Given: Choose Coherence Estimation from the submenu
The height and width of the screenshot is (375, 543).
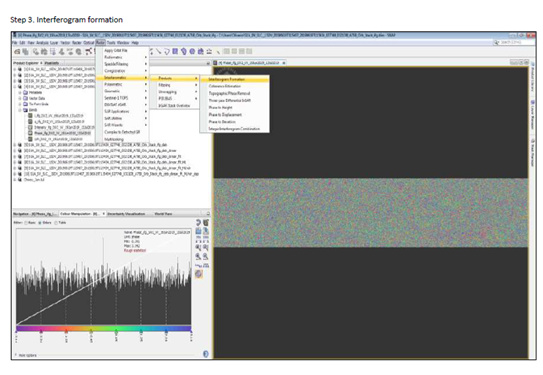Looking at the screenshot, I should coord(234,86).
